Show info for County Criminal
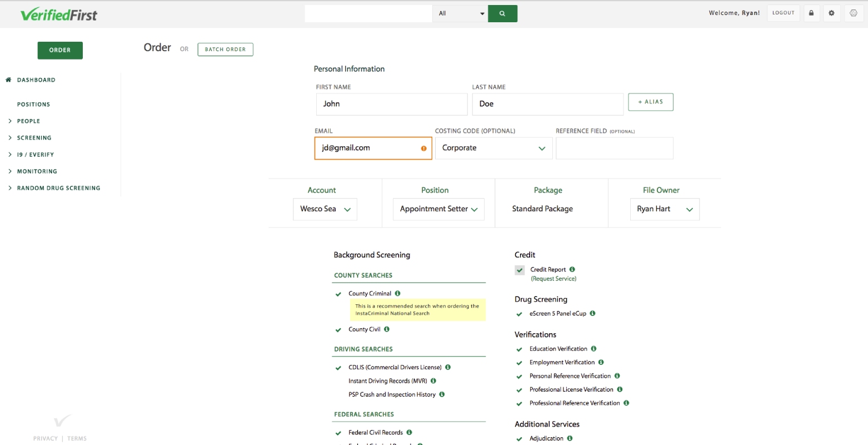This screenshot has width=868, height=445. pyautogui.click(x=397, y=293)
